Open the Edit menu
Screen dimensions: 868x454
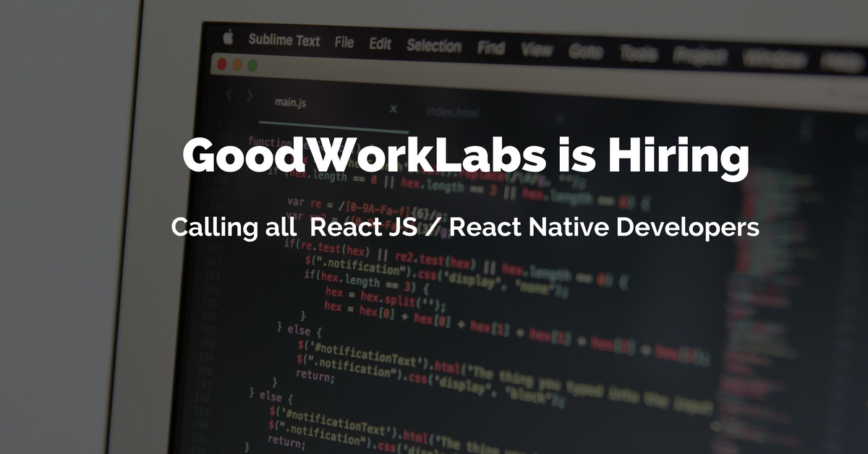[380, 44]
